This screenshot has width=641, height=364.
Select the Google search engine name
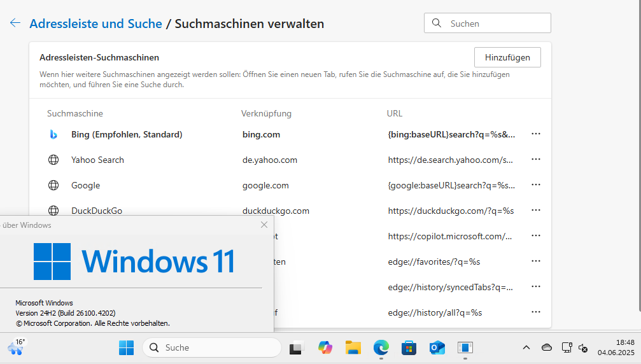click(85, 185)
